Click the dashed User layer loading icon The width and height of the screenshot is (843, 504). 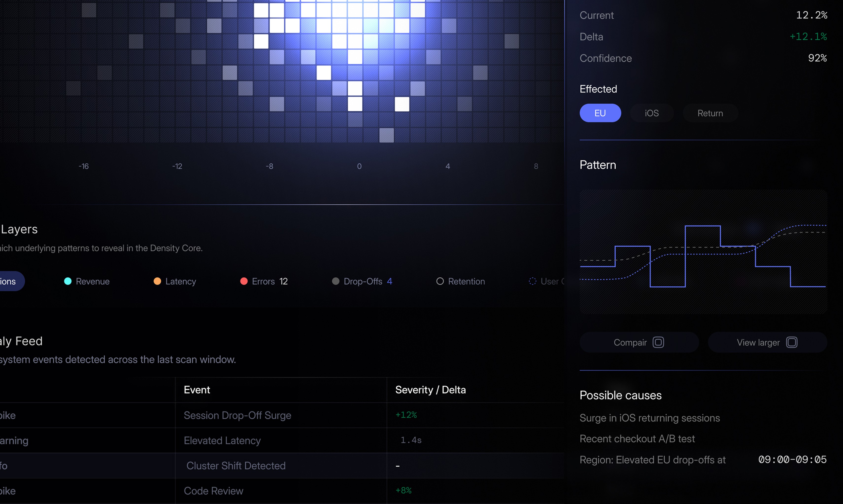532,281
